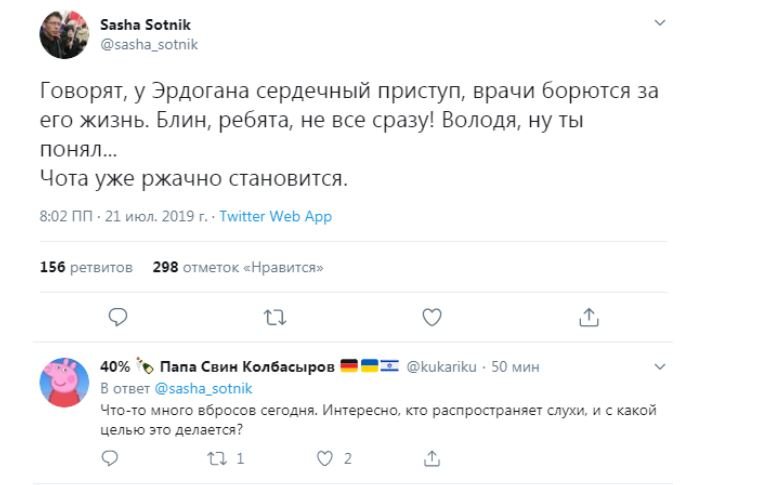778x485 pixels.
Task: Reply to Папа Свин Колбасыров's comment
Action: (x=110, y=458)
